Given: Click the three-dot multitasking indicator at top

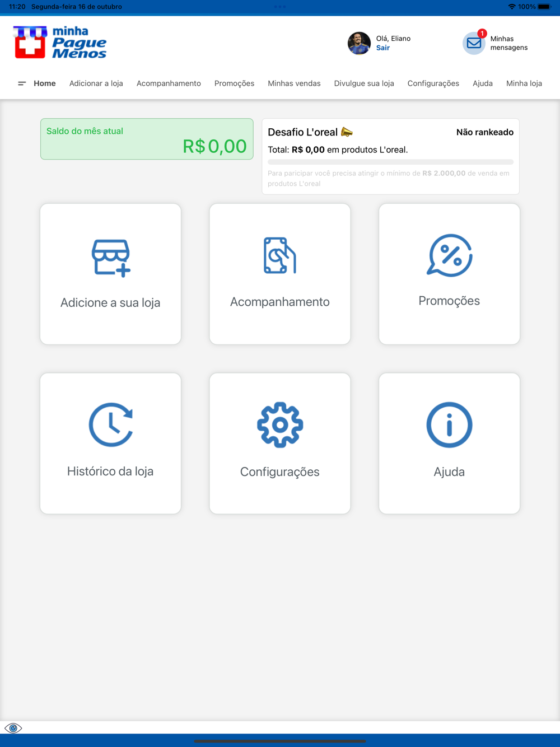Looking at the screenshot, I should (280, 7).
